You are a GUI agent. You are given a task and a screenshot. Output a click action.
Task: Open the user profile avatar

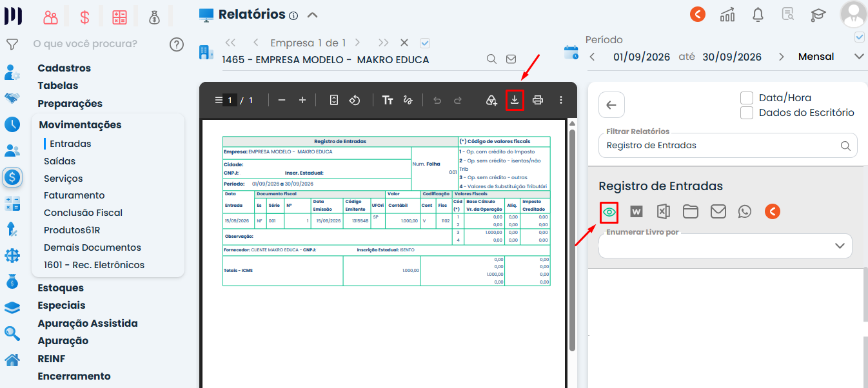pyautogui.click(x=853, y=14)
